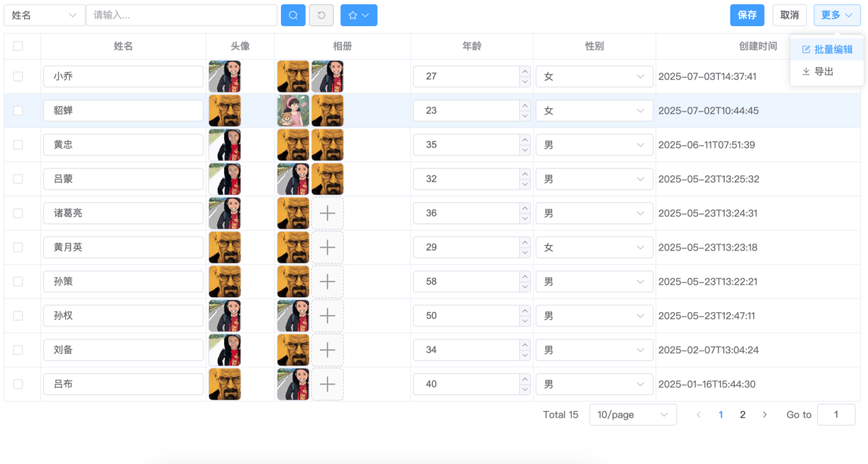Toggle the select-all header checkbox
868x464 pixels.
point(18,46)
